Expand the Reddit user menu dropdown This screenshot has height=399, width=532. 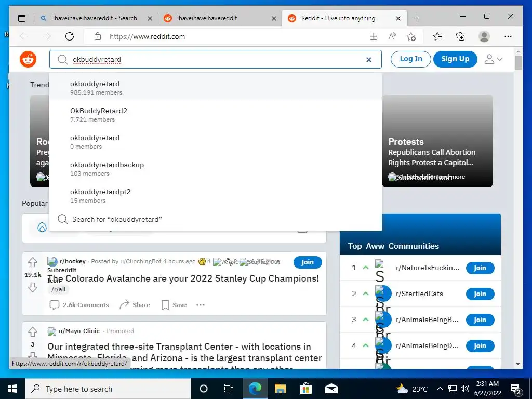tap(493, 59)
